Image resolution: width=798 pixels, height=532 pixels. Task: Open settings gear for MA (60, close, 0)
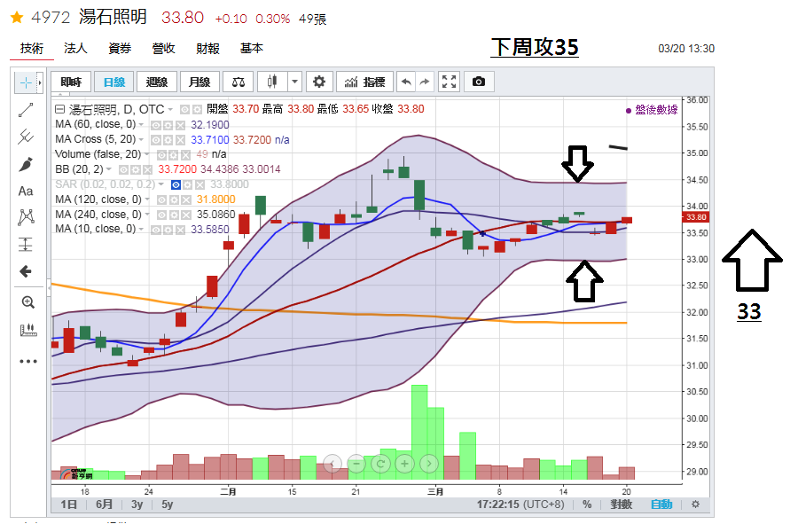click(x=168, y=125)
